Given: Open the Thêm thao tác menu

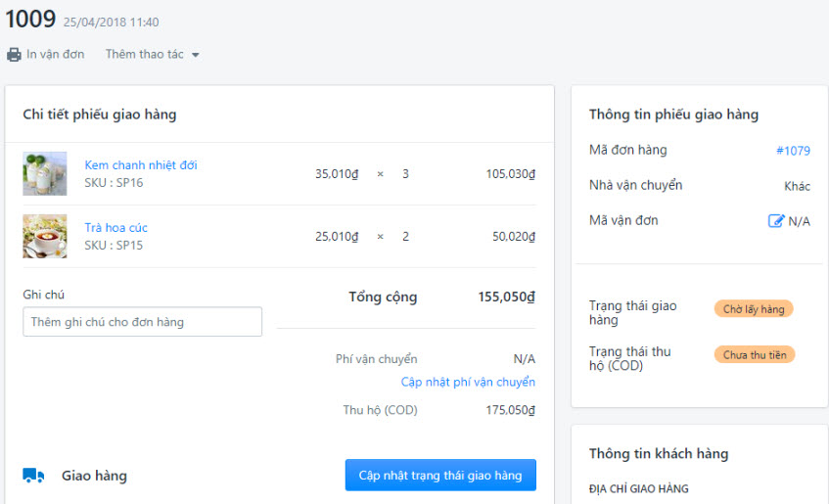Looking at the screenshot, I should [x=152, y=55].
